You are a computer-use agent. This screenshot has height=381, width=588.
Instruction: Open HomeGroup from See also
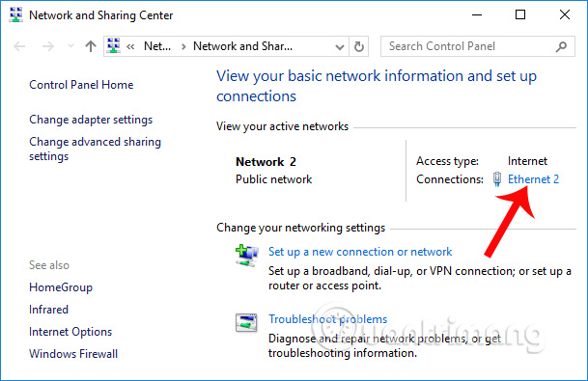coord(61,287)
